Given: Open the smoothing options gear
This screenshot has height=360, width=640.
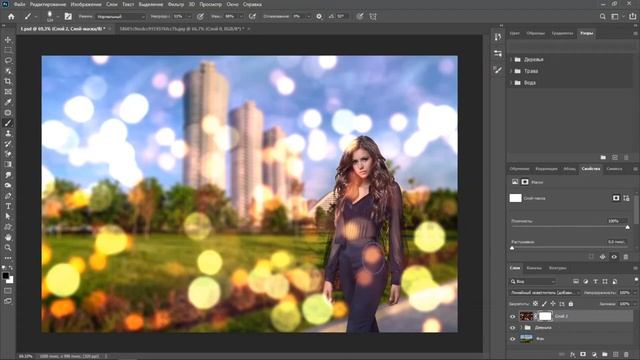Looking at the screenshot, I should [319, 17].
